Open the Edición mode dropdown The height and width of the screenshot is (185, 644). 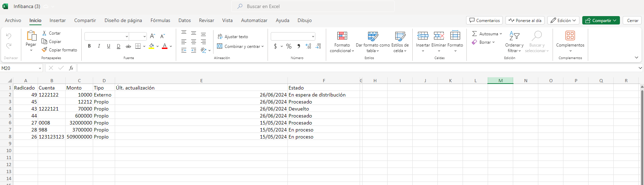(x=563, y=20)
